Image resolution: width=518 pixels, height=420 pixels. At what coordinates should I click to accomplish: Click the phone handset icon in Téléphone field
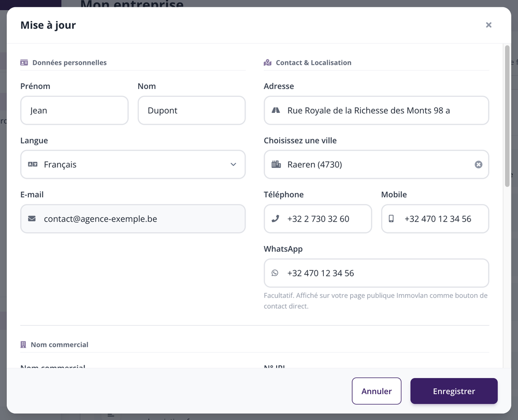(276, 219)
